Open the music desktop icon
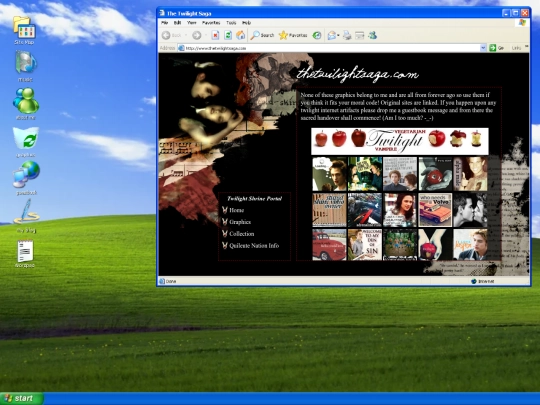540x405 pixels. 25,66
